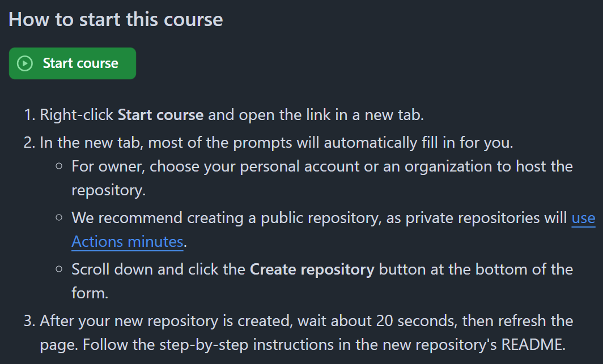Open the 'Actions minutes' link
The image size is (603, 364).
point(128,242)
